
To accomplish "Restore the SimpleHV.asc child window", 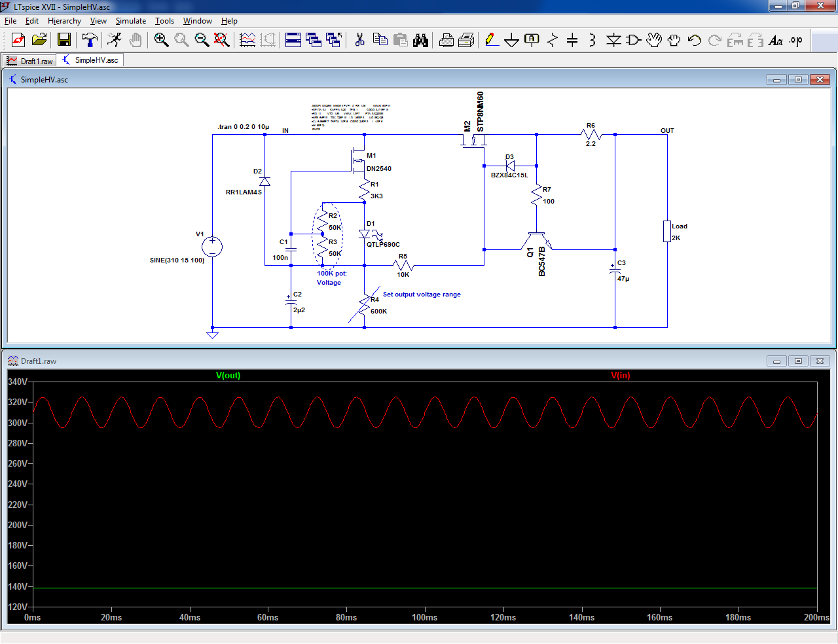I will pyautogui.click(x=798, y=80).
